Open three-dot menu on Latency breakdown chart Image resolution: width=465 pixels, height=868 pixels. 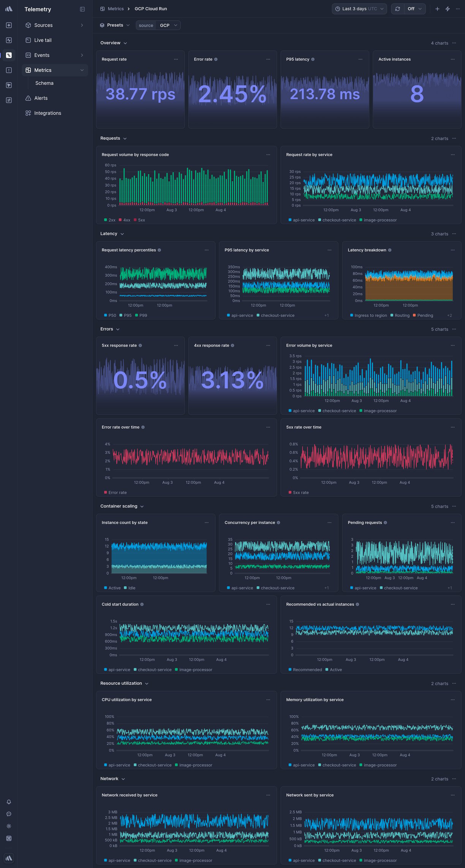point(452,250)
